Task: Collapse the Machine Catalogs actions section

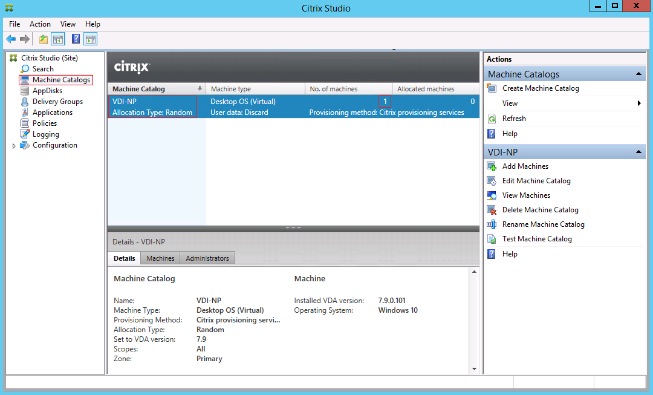Action: pos(638,74)
